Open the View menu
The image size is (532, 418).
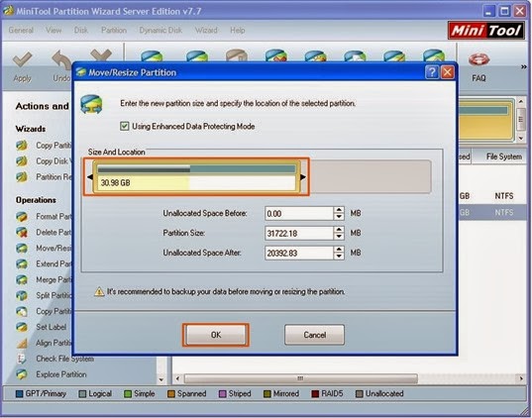pyautogui.click(x=53, y=30)
